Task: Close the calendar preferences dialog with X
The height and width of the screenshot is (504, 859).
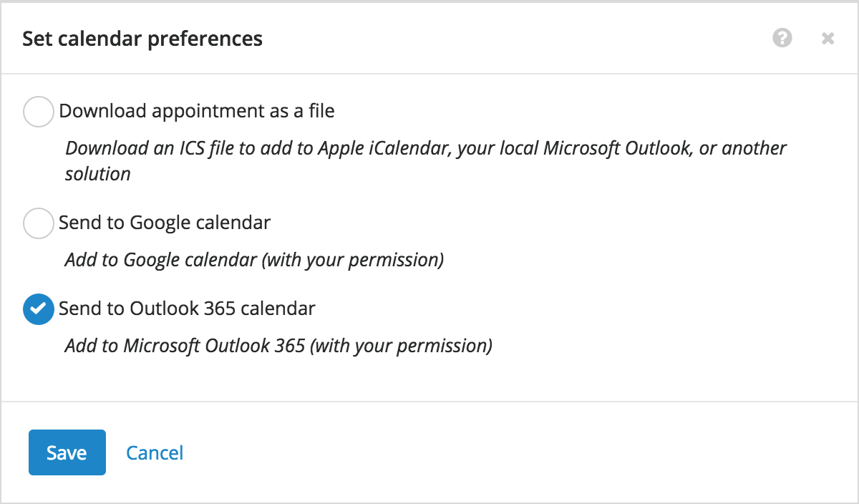Action: tap(828, 39)
